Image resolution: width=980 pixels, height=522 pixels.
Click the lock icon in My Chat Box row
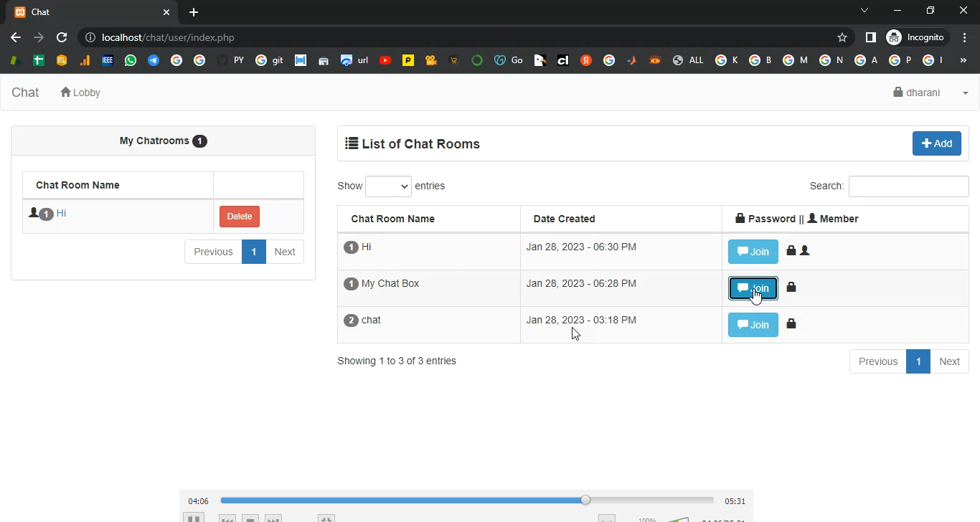pos(791,288)
